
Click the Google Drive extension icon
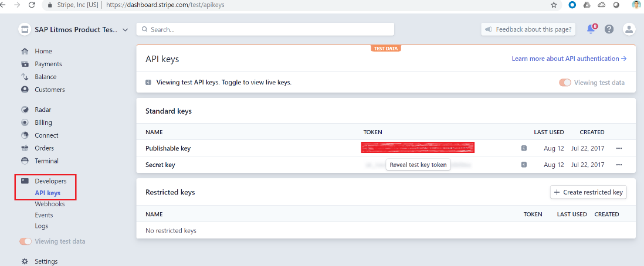tap(587, 5)
